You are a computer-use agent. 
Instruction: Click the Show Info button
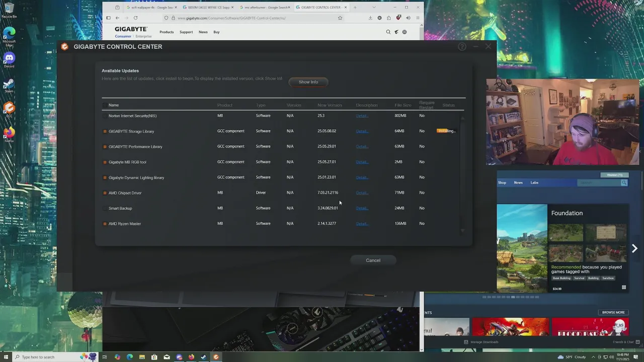(308, 82)
